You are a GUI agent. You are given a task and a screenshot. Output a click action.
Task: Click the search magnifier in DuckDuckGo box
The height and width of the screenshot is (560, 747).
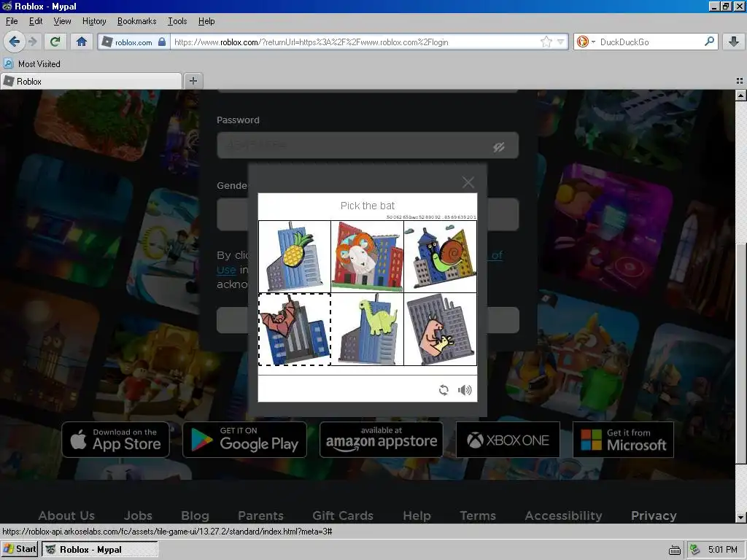coord(709,42)
